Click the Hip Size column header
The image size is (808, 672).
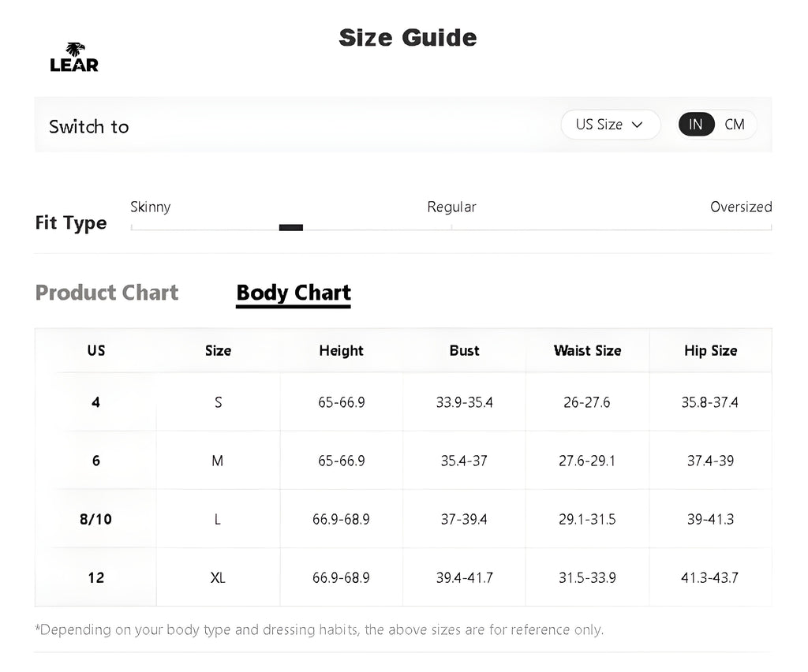(x=711, y=351)
